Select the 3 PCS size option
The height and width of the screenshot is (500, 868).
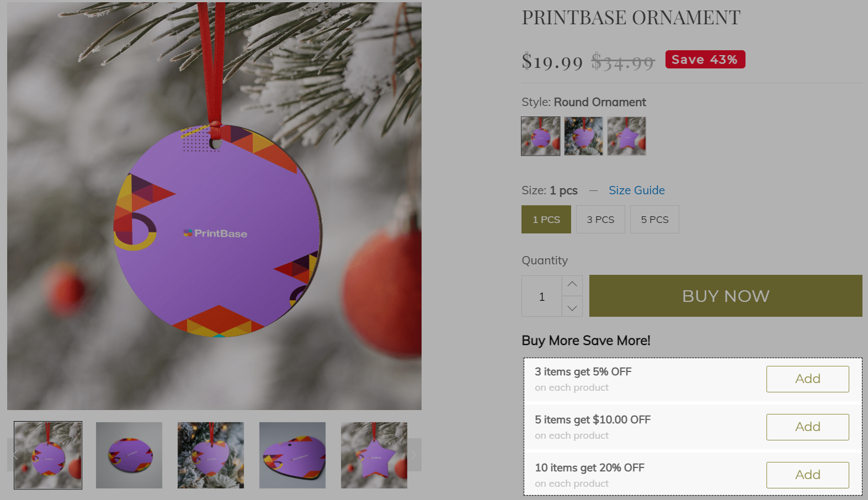point(600,220)
